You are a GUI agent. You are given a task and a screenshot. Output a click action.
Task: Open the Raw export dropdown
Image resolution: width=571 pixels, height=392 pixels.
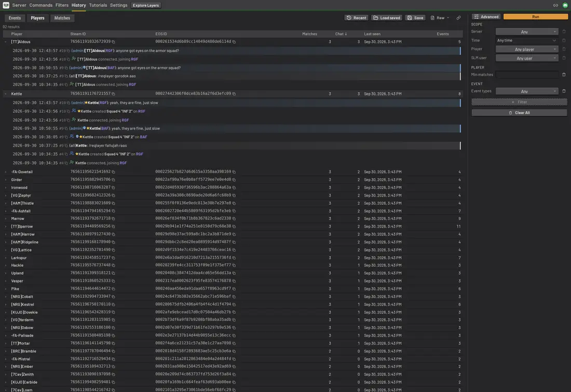tap(440, 18)
